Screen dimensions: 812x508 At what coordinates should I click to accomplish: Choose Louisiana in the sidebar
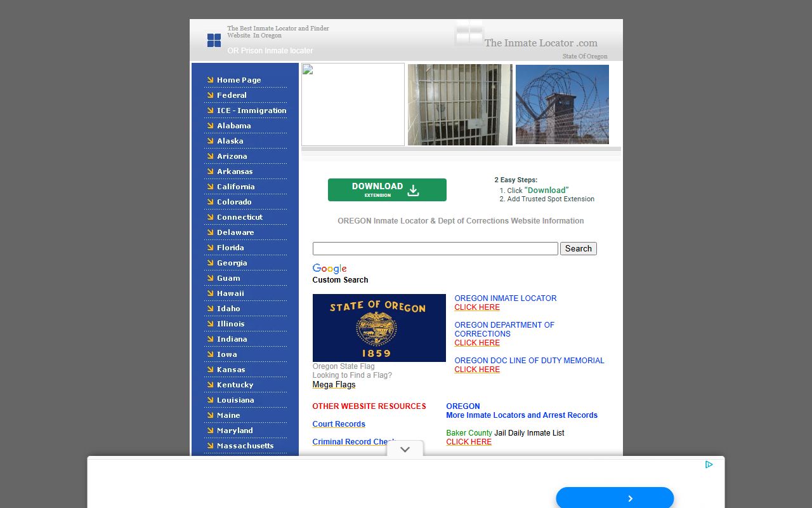(235, 400)
